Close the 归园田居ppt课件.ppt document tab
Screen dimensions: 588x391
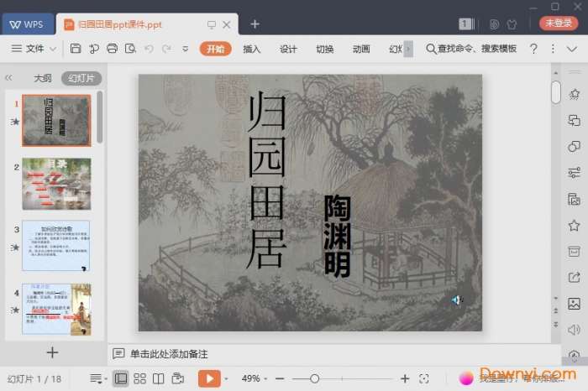click(x=227, y=24)
